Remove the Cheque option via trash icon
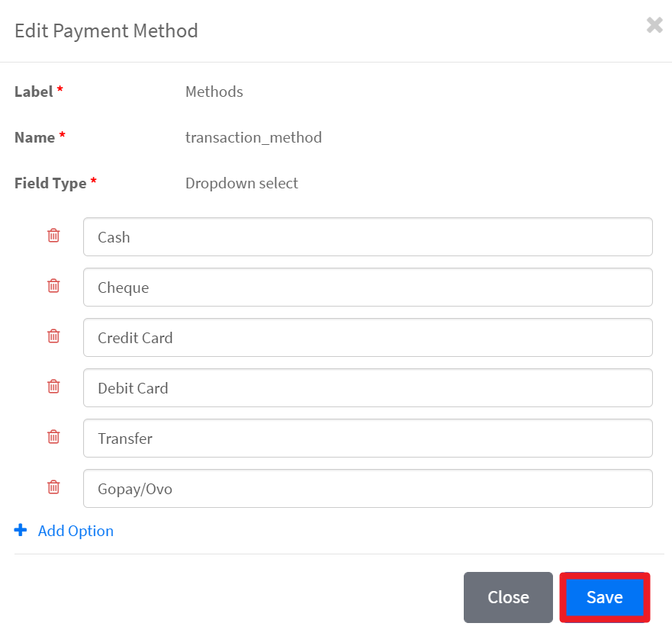672x636 pixels. click(53, 286)
